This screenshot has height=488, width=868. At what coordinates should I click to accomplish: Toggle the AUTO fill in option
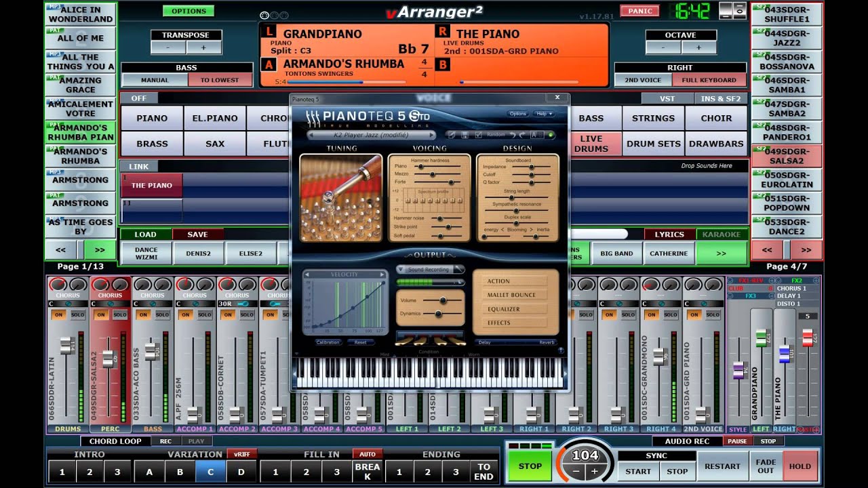(367, 454)
